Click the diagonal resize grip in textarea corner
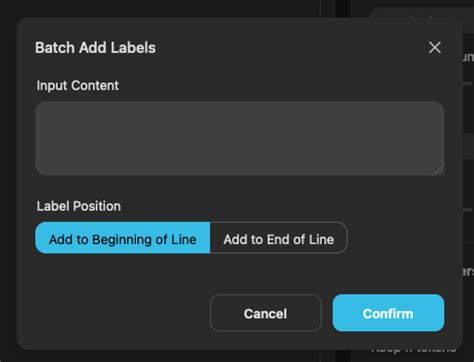The image size is (474, 362). coord(438,169)
